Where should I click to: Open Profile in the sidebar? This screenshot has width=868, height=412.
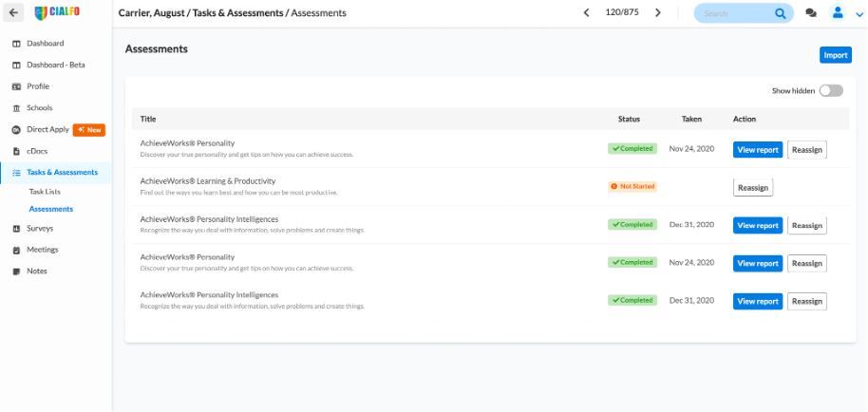pyautogui.click(x=38, y=86)
